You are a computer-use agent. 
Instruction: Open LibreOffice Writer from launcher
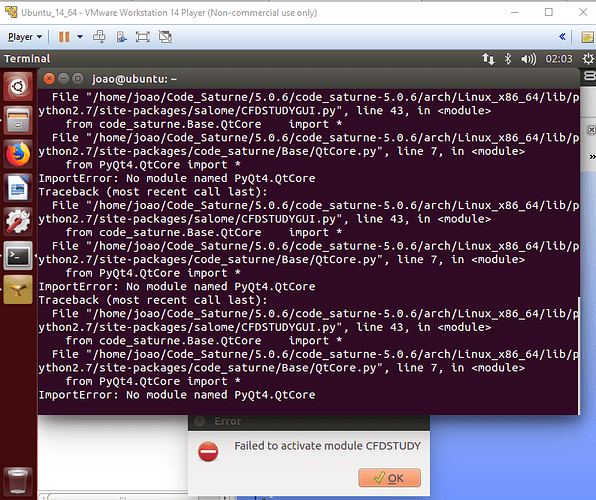tap(18, 188)
